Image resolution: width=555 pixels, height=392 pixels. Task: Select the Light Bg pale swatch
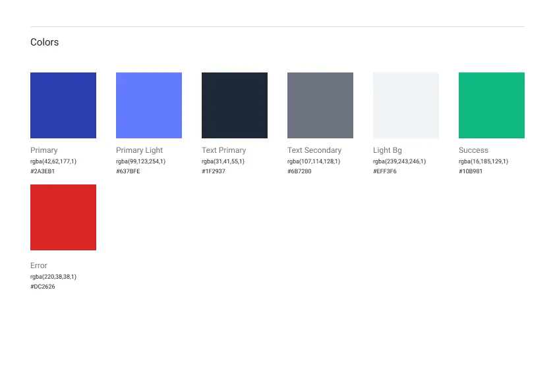(x=406, y=105)
